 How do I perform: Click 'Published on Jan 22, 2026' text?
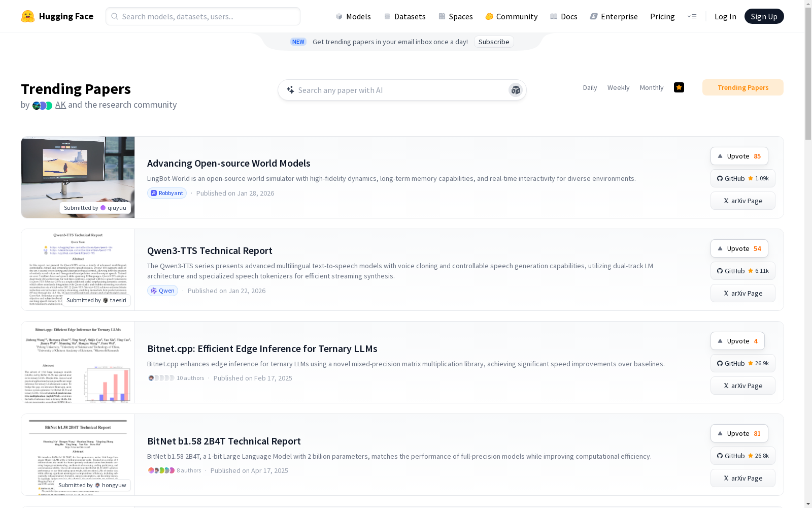point(226,291)
